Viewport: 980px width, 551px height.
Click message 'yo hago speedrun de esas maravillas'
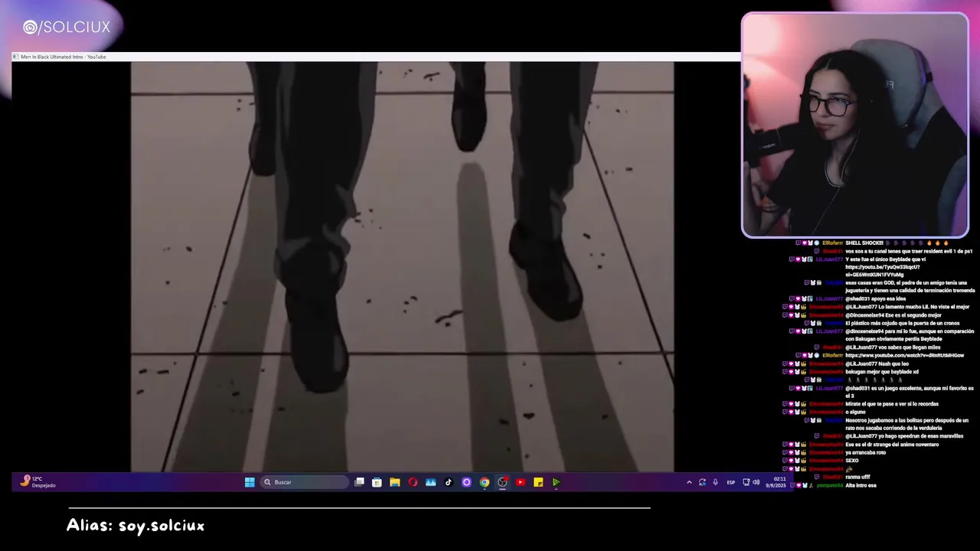(921, 436)
